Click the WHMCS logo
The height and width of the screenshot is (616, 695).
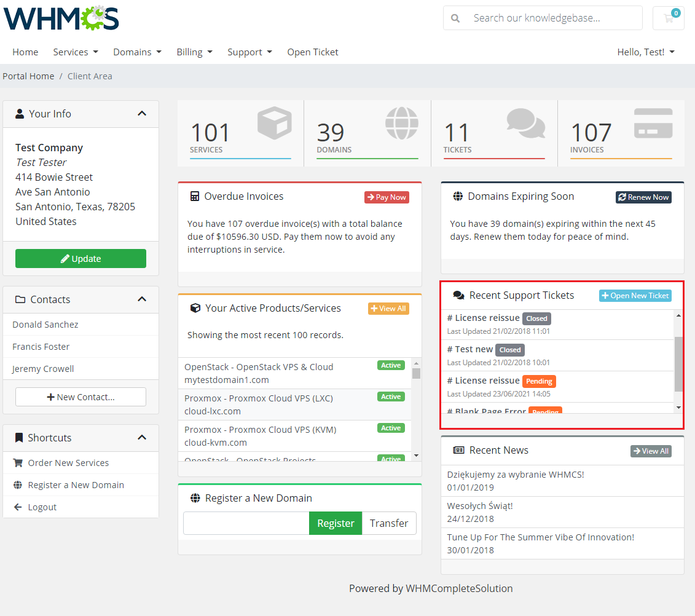[61, 18]
